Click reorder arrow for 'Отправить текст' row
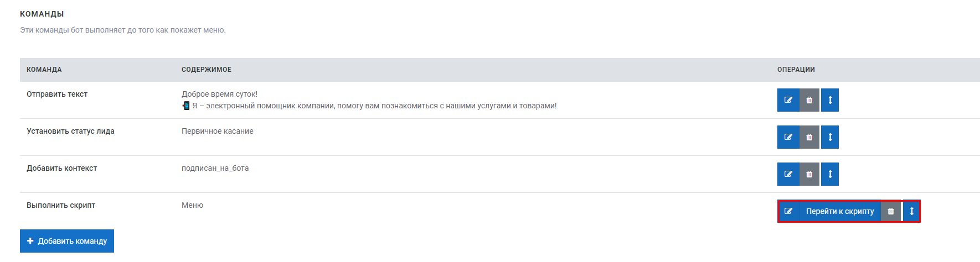 [830, 100]
